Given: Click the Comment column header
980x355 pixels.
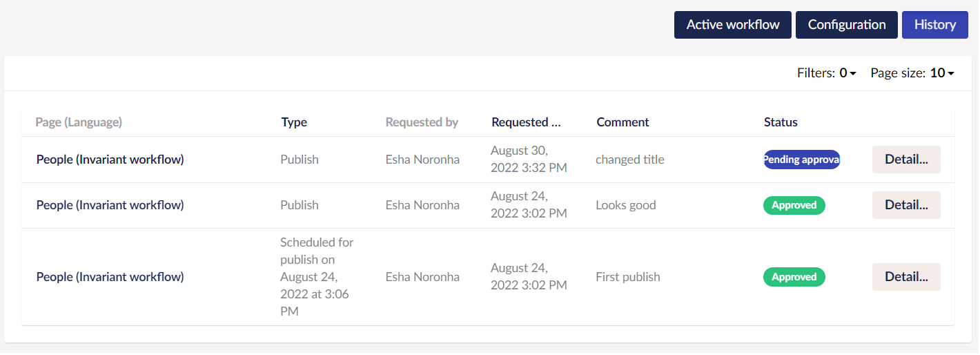Looking at the screenshot, I should click(x=623, y=122).
